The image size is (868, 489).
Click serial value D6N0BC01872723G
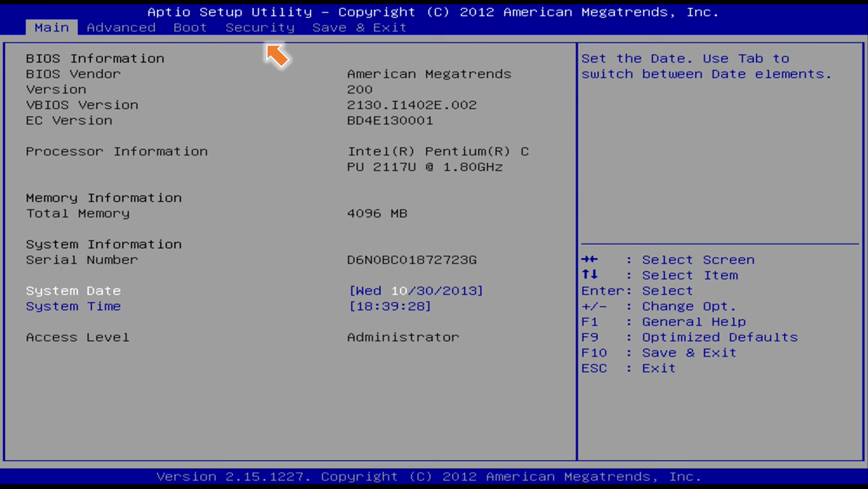coord(412,260)
